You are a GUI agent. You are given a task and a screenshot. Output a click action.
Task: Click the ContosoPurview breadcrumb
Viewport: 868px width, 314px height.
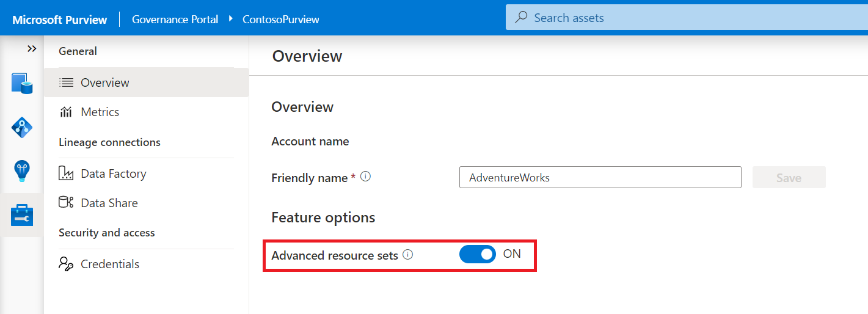(x=281, y=19)
